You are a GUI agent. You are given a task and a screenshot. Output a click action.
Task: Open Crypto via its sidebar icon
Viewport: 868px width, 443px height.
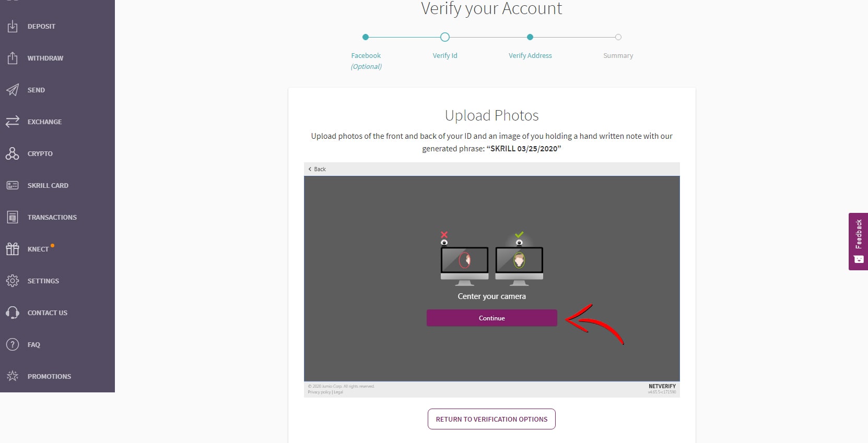click(13, 153)
